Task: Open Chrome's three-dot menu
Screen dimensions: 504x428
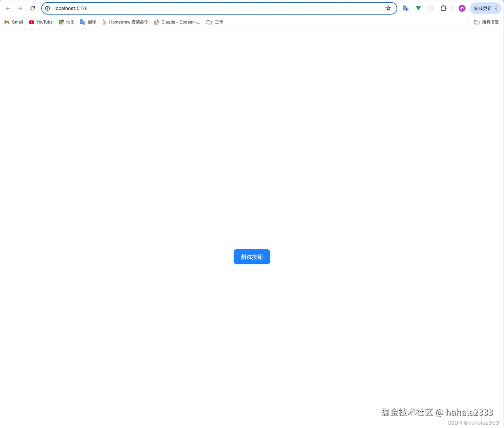Action: click(496, 8)
